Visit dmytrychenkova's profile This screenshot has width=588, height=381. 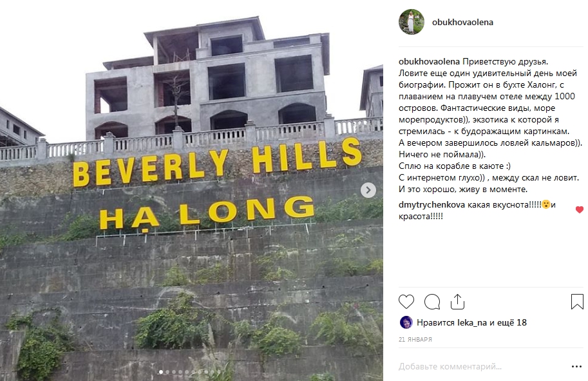(x=432, y=204)
